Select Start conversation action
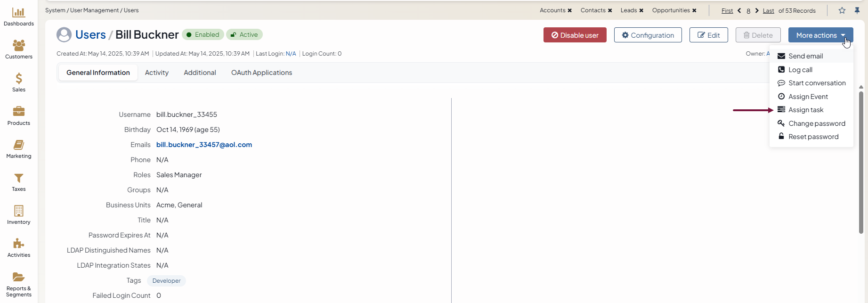Viewport: 868px width, 303px height. [811, 83]
